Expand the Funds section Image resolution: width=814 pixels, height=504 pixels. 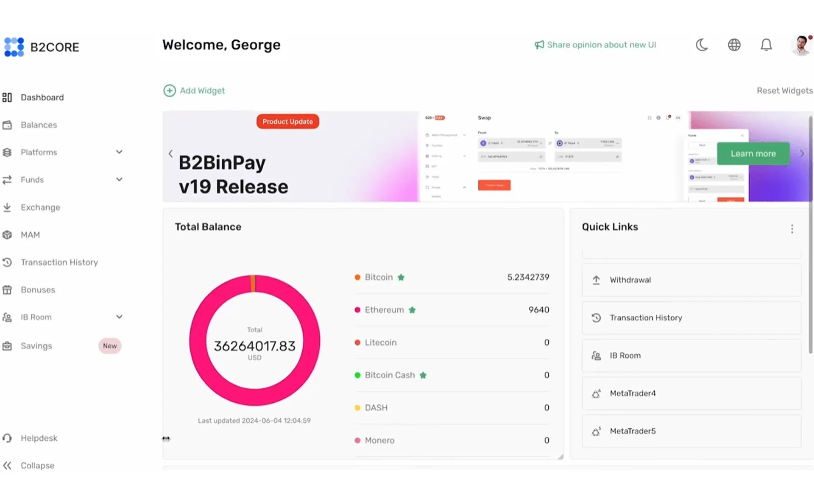(x=119, y=179)
